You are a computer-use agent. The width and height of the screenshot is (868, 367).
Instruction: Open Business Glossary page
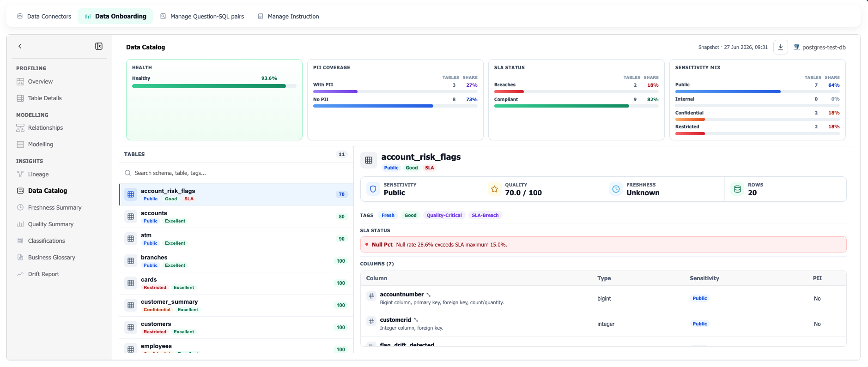click(51, 258)
